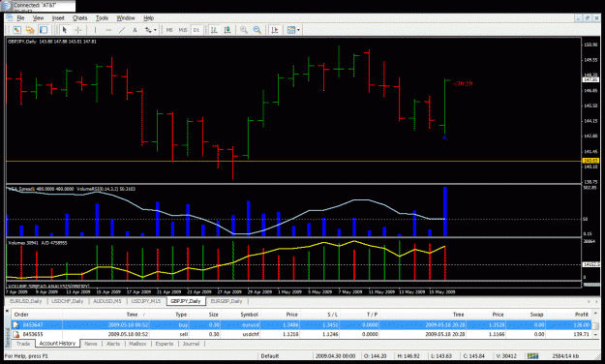Switch to M15 timeframe
Viewport: 605px width, 364px height.
tap(183, 30)
